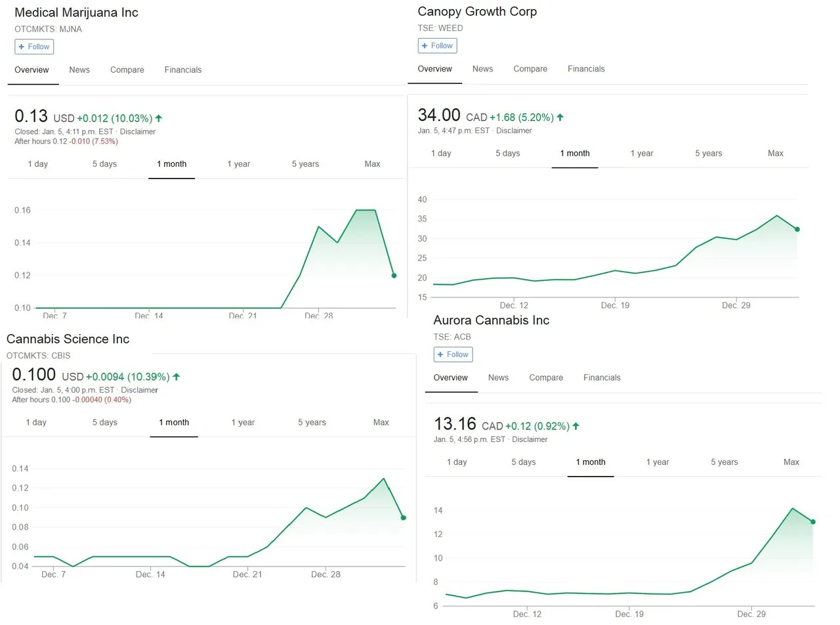Follow Canopy Growth Corp stock
This screenshot has height=625, width=840.
(x=437, y=45)
